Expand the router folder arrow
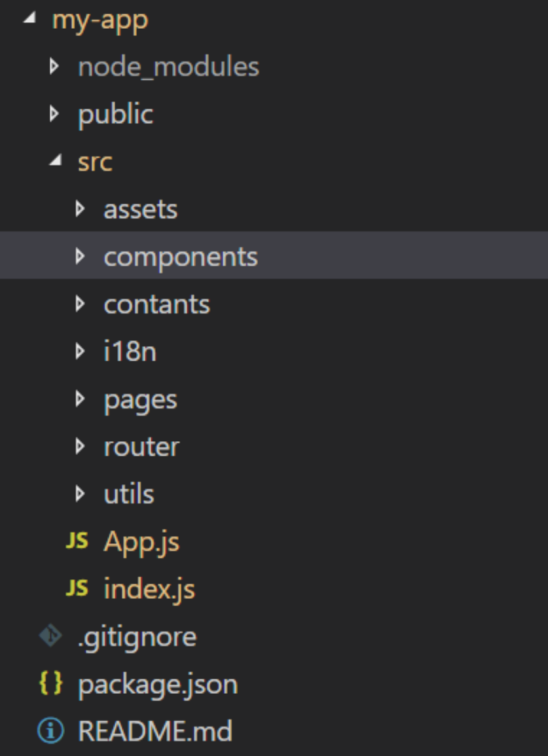This screenshot has height=756, width=548. click(x=80, y=446)
